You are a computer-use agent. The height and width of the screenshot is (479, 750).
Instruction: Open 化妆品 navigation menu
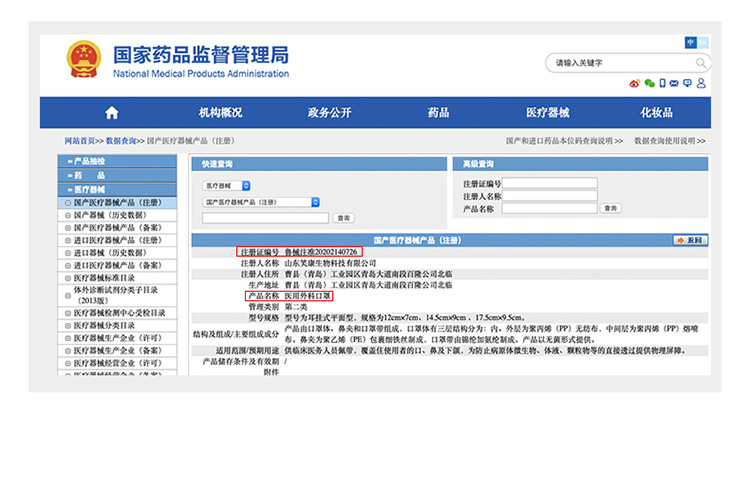click(x=656, y=113)
